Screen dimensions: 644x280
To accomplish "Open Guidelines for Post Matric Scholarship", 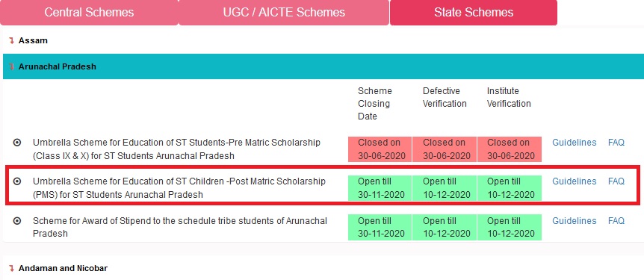I will (575, 181).
